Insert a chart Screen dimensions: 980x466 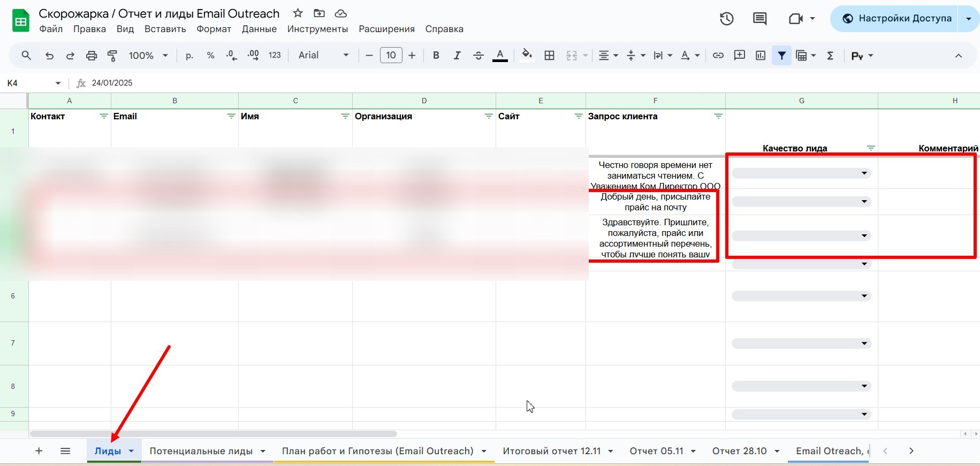pos(761,56)
